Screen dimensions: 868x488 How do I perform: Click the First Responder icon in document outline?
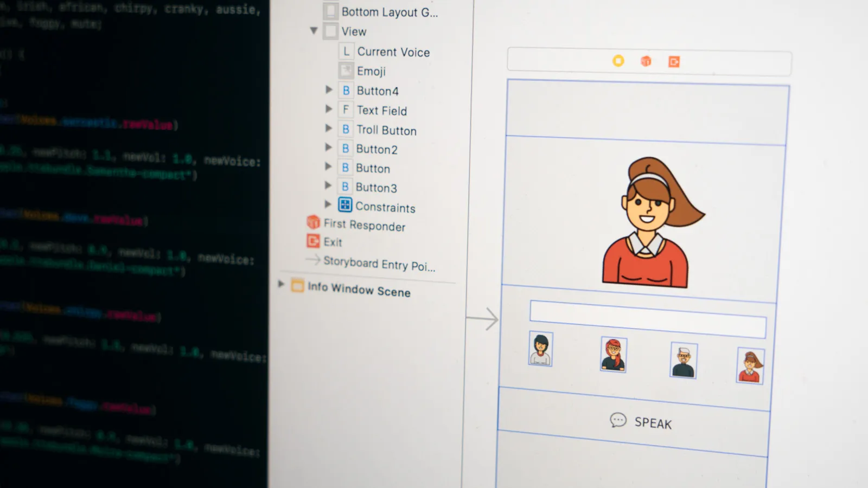[x=314, y=222]
